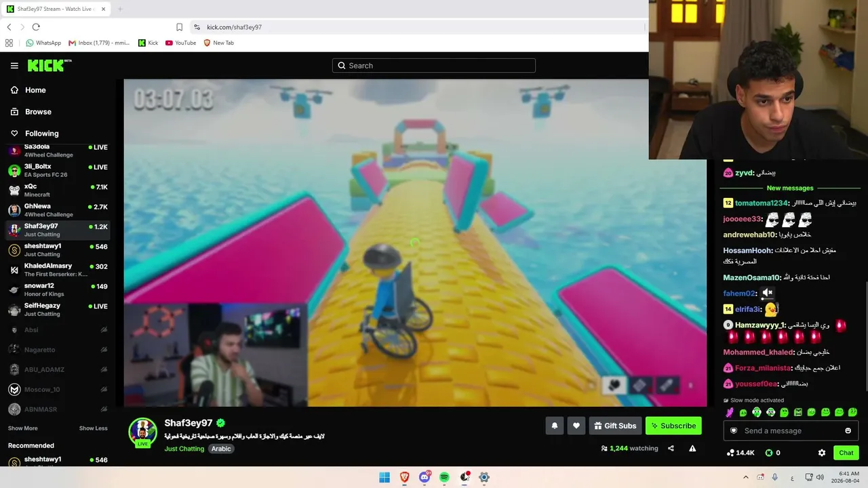Reload the browser page
The image size is (868, 488).
click(36, 27)
